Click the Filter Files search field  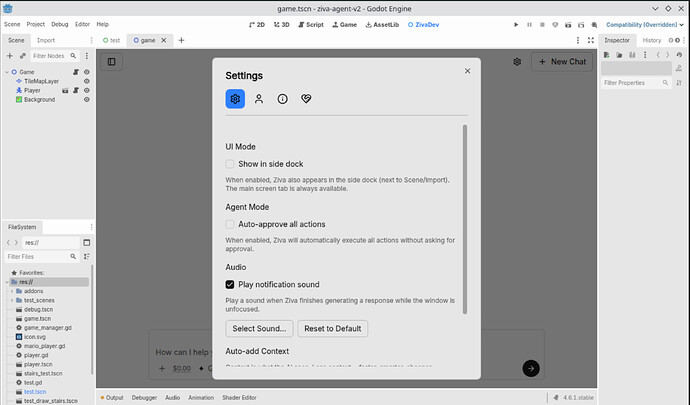[42, 256]
